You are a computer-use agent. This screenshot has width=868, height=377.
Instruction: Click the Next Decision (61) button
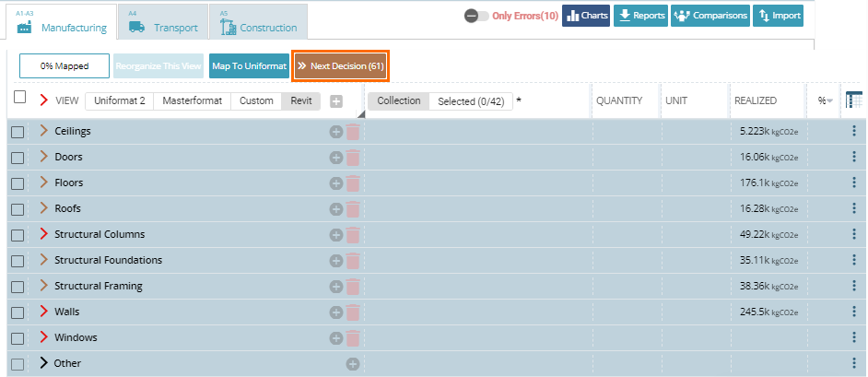[x=340, y=66]
